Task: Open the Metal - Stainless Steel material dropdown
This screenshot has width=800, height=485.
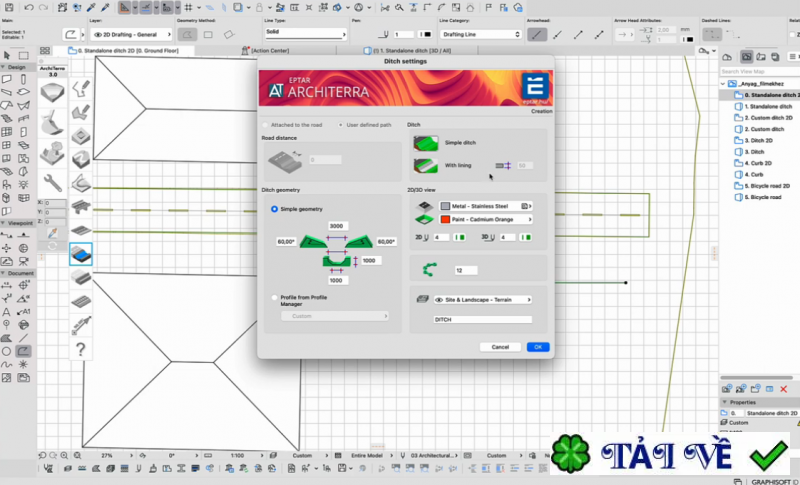Action: [x=485, y=206]
